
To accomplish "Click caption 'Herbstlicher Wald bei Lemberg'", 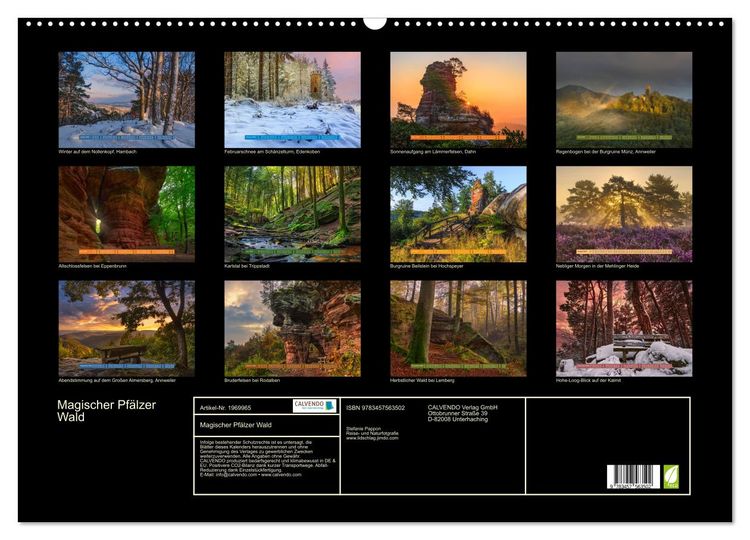I will [x=422, y=380].
